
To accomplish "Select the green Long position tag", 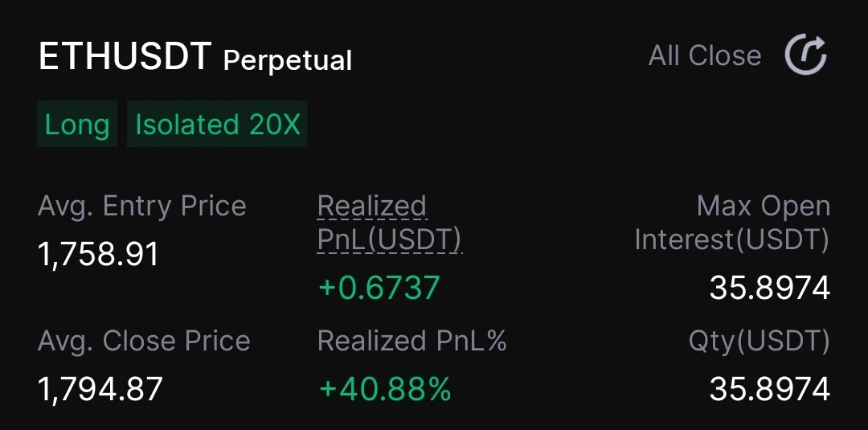I will pos(77,125).
